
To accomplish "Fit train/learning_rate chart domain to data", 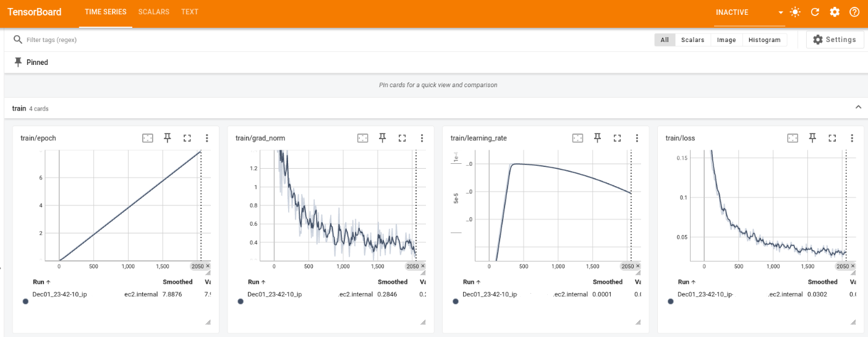I will (x=577, y=138).
